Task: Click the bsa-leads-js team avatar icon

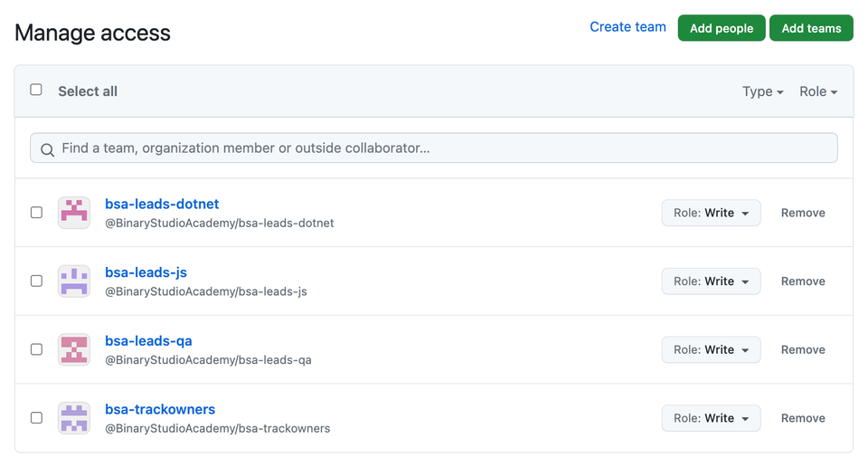Action: pos(74,281)
